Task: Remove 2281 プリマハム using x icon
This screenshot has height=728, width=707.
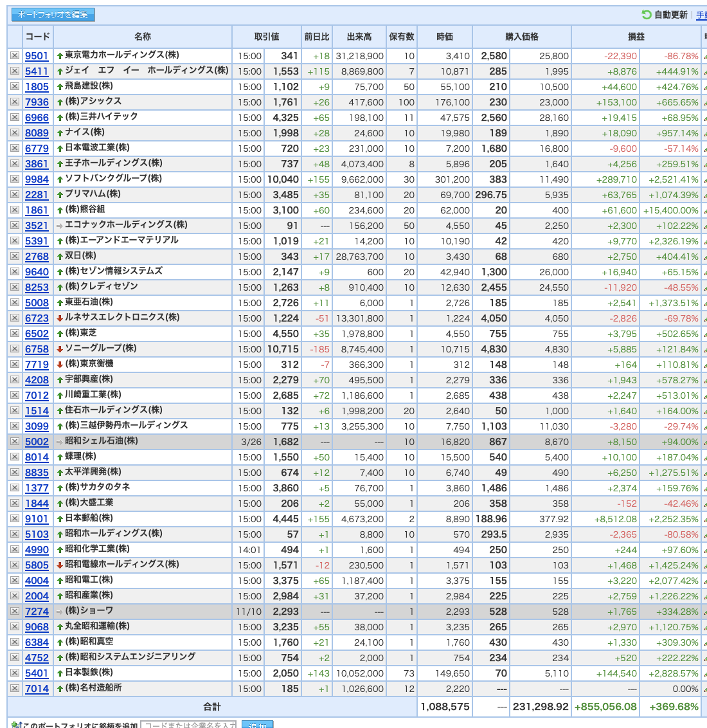Action: (x=15, y=194)
